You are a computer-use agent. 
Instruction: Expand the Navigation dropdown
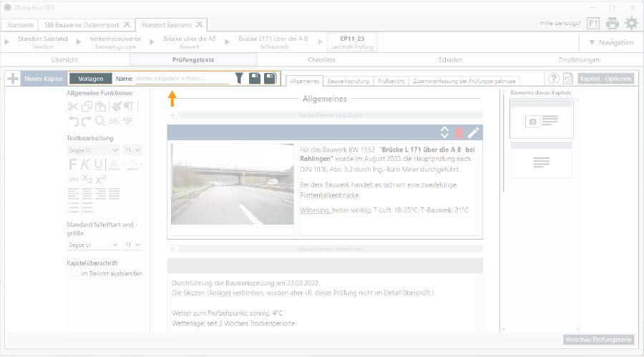coord(610,42)
